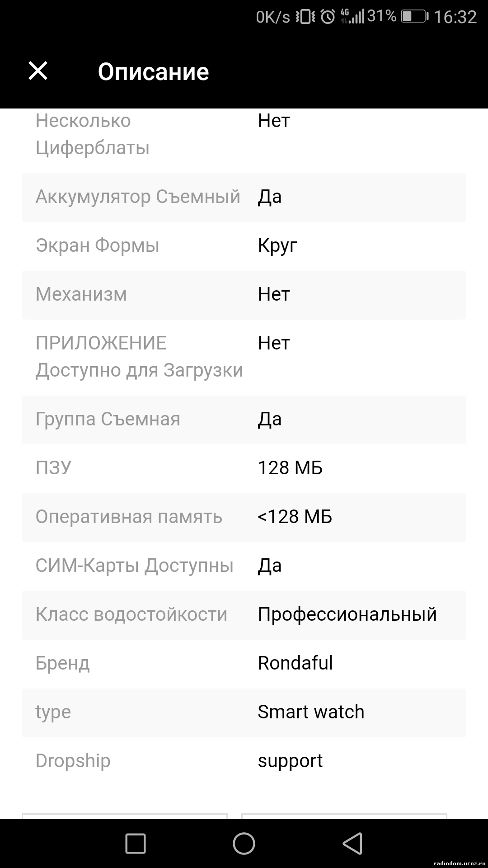
Task: Tap the Оперативная память row
Action: click(x=244, y=517)
